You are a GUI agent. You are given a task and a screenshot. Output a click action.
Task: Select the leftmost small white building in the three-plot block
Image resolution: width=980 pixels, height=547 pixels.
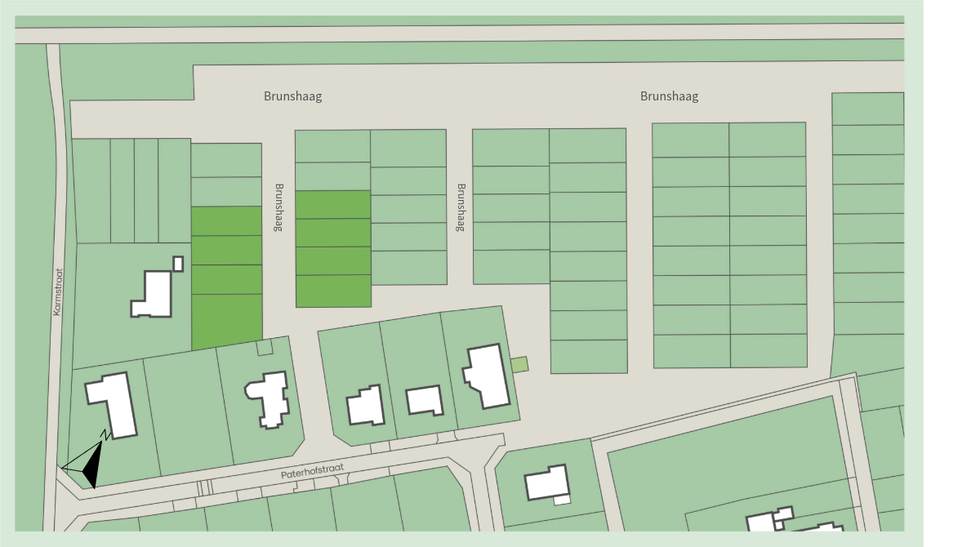[366, 406]
